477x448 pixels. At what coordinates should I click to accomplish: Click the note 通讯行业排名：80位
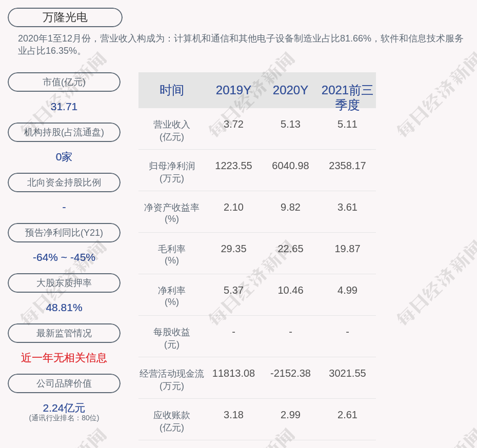click(64, 418)
